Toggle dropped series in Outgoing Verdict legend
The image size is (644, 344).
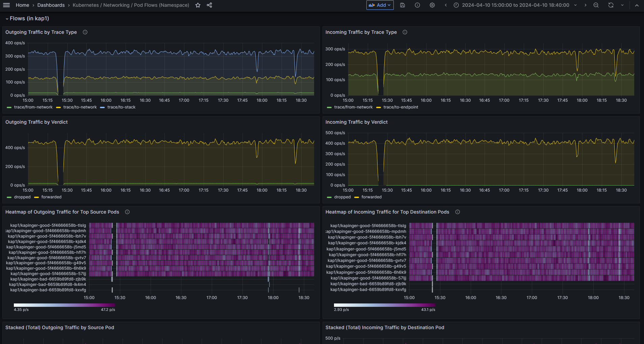[22, 197]
